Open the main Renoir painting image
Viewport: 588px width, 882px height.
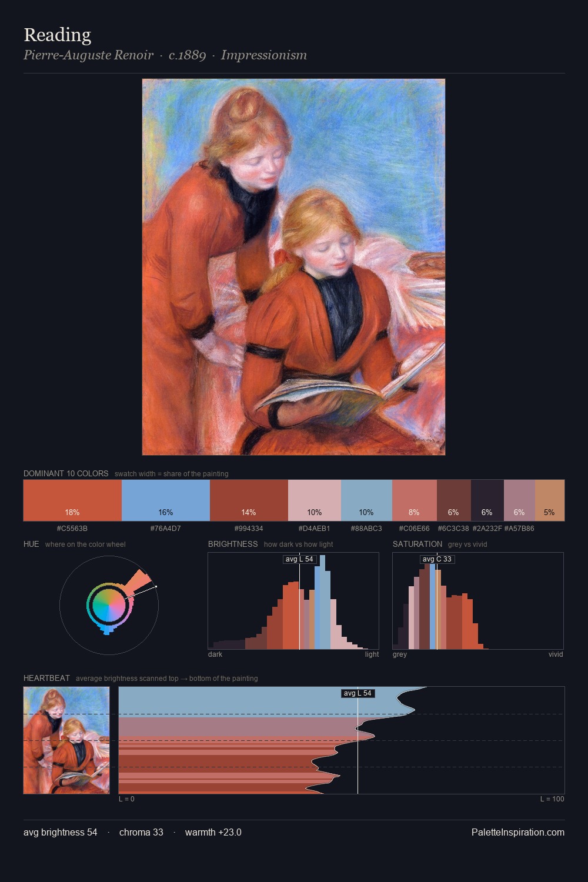pos(293,267)
